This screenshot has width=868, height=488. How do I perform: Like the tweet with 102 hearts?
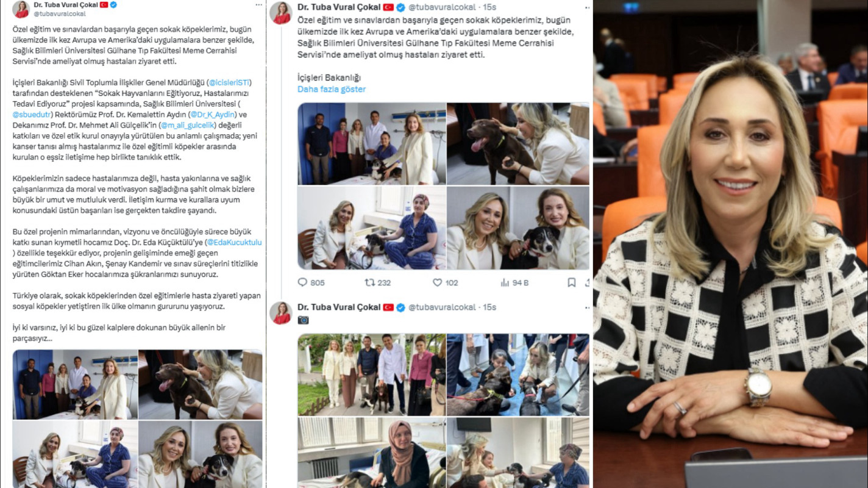point(437,282)
